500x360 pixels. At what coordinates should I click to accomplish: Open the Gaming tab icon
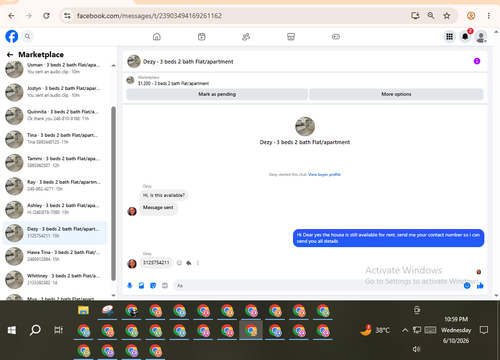point(336,37)
